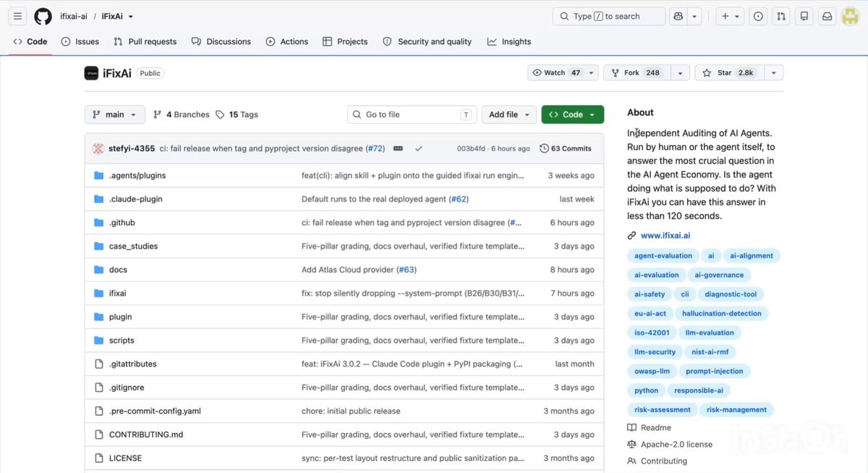Switch to the Pull requests tab
Viewport: 868px width, 473px height.
pyautogui.click(x=145, y=42)
